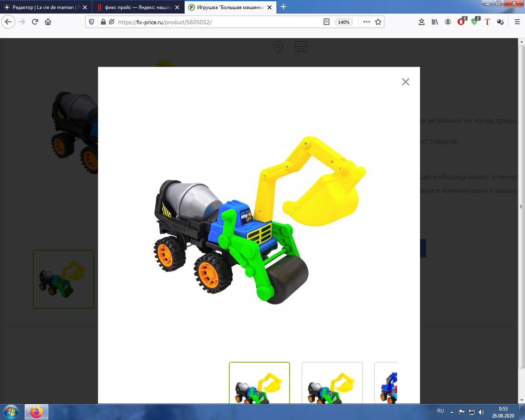Open the taskbar clock showing 0:53
525x420 pixels.
click(502, 412)
